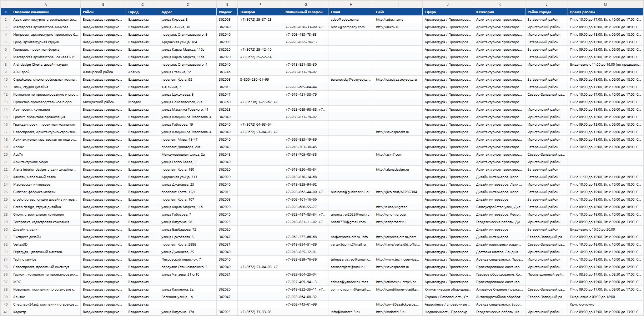Select the postal index 363760 cell
The image size is (644, 322).
point(227,102)
